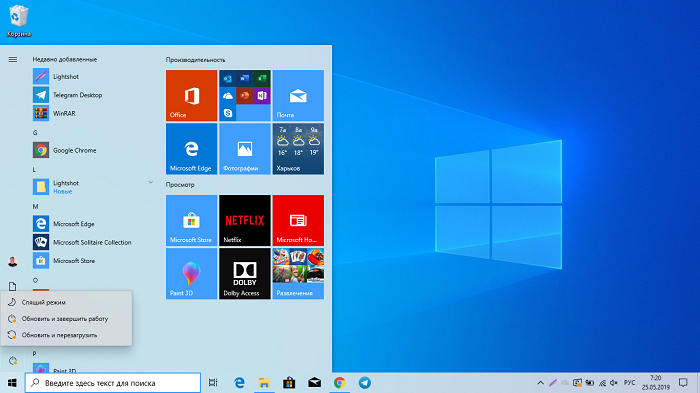Open the Wi-Fi network tray icon

click(x=602, y=383)
